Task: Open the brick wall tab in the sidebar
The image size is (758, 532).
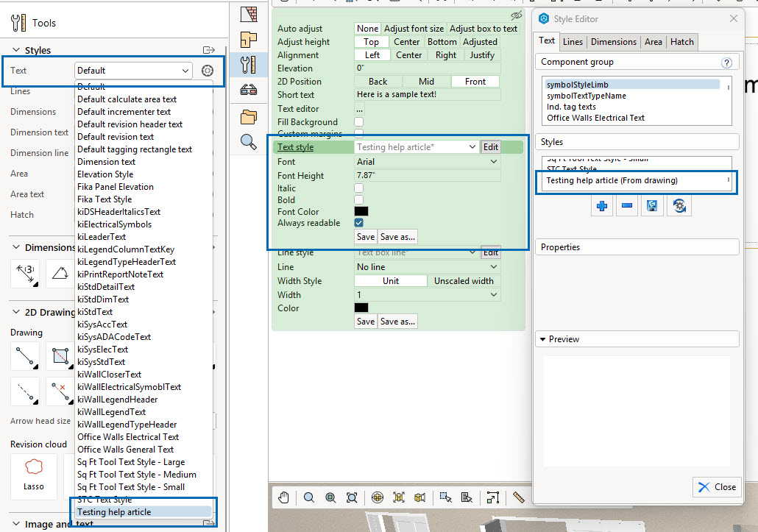Action: tap(249, 15)
